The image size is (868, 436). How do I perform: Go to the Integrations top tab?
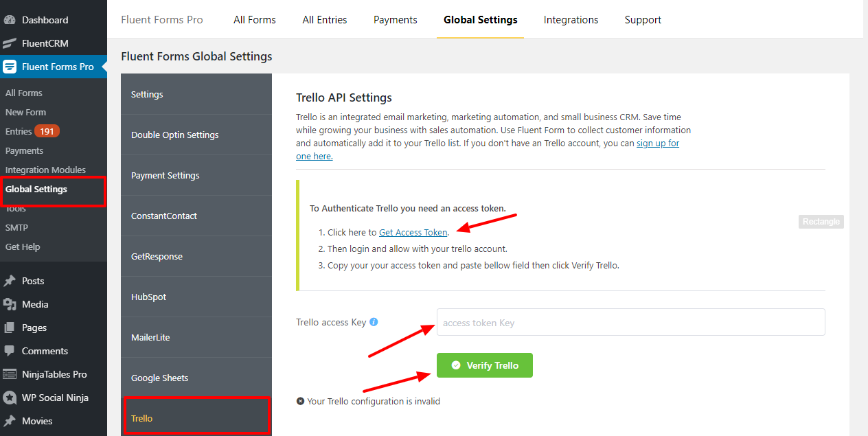pyautogui.click(x=571, y=20)
